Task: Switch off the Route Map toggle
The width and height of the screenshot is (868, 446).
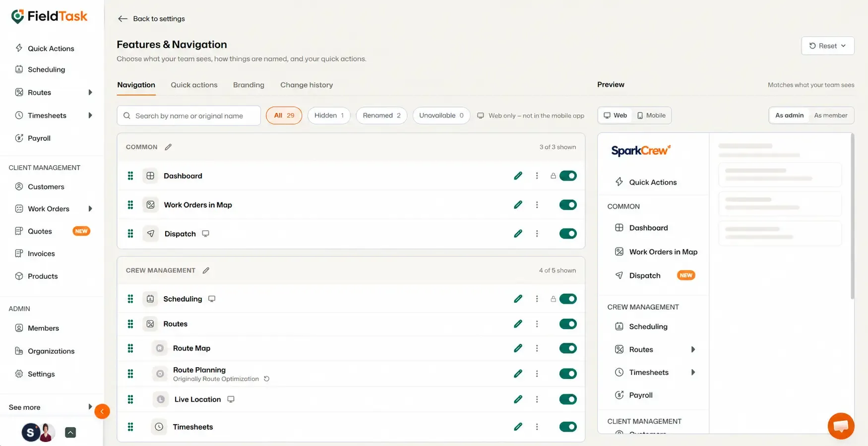Action: point(568,348)
